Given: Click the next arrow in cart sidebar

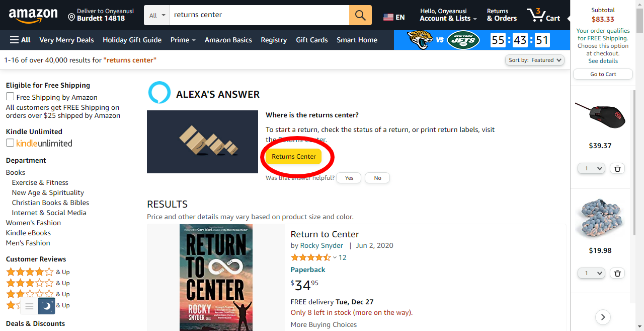Looking at the screenshot, I should (603, 317).
